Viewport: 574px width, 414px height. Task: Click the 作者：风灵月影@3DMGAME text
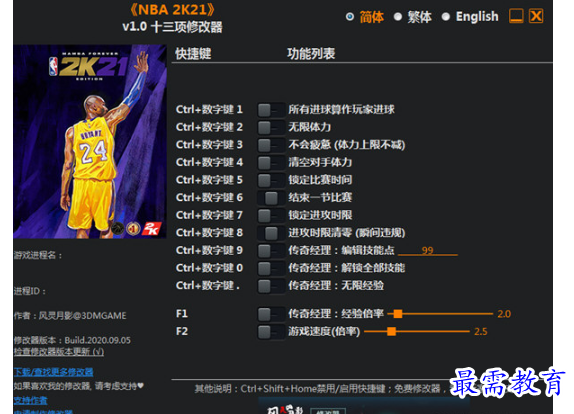70,316
